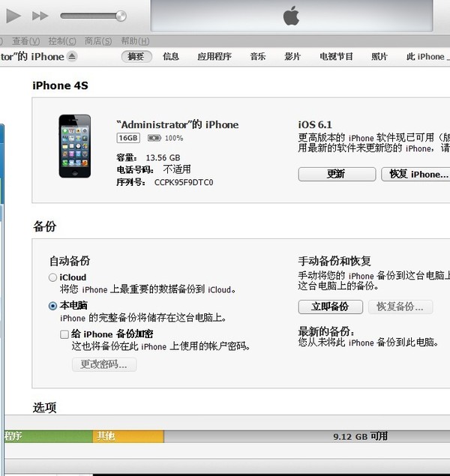
Task: Click the 电话号码 label
Action: point(135,169)
